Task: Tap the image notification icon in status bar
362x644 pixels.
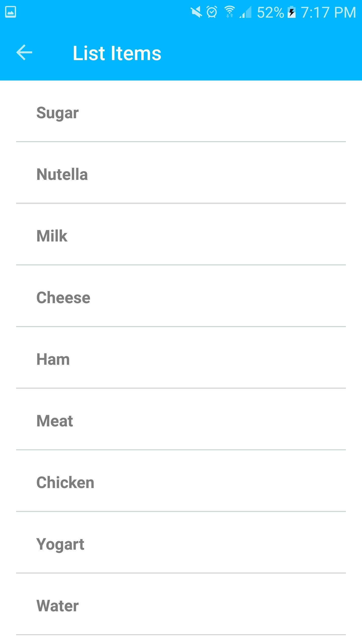Action: pos(11,12)
